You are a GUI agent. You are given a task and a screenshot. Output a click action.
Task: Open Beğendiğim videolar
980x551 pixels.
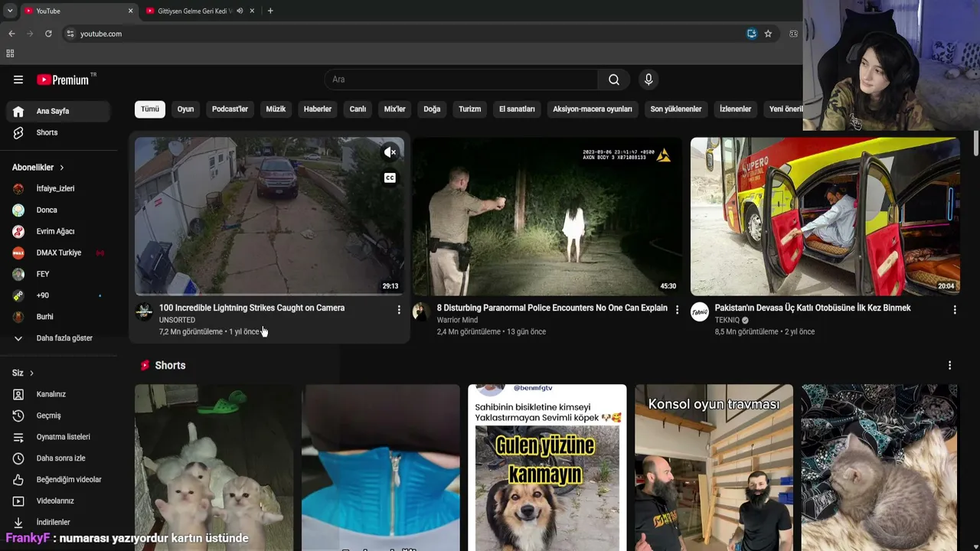click(x=58, y=480)
